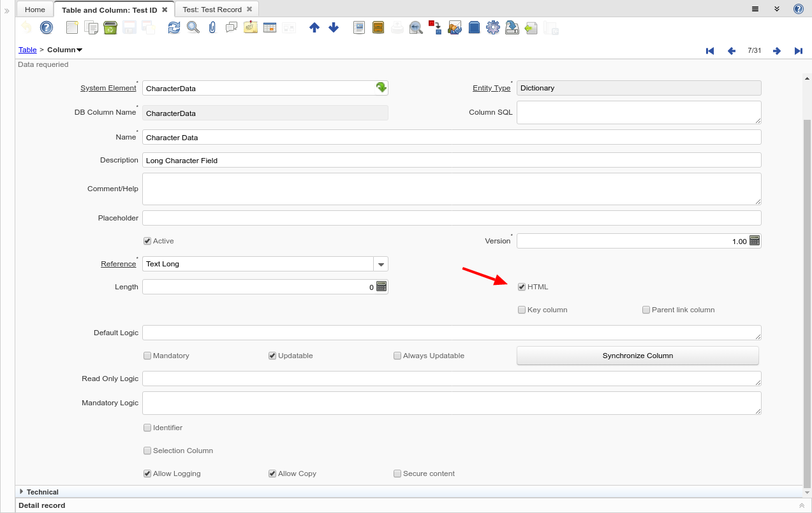Create a new record with New icon
812x513 pixels.
pyautogui.click(x=72, y=27)
